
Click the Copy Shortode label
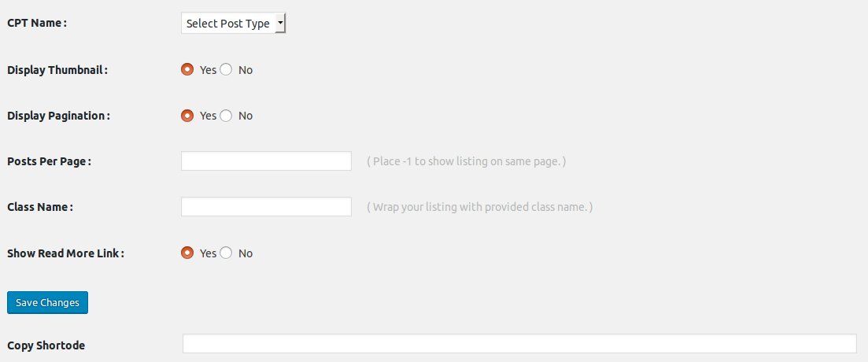click(x=46, y=345)
